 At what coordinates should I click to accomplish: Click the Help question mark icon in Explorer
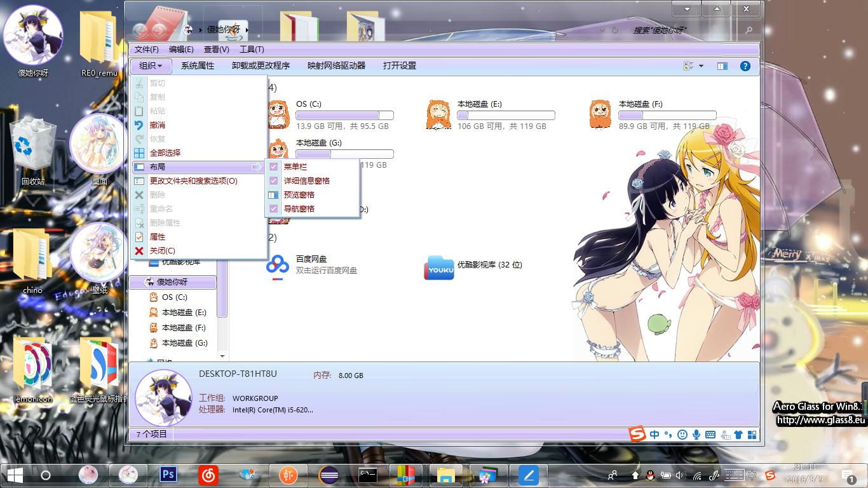tap(745, 65)
